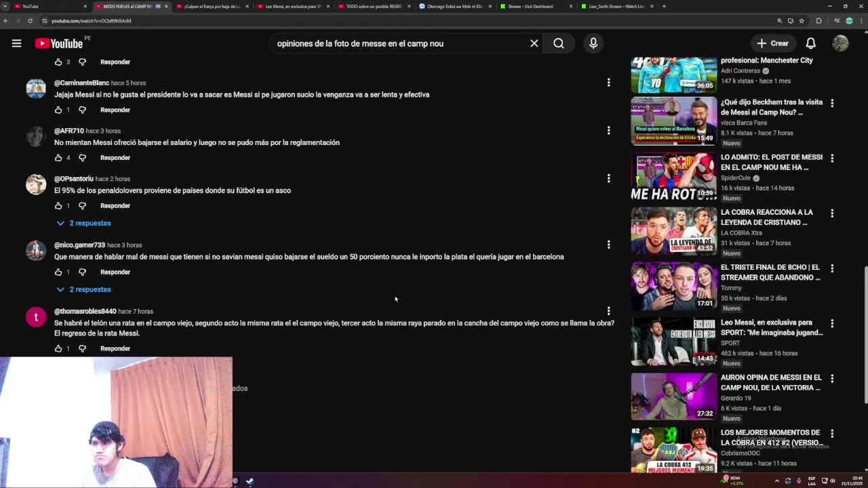The width and height of the screenshot is (868, 488).
Task: Clear the search box text
Action: 534,43
